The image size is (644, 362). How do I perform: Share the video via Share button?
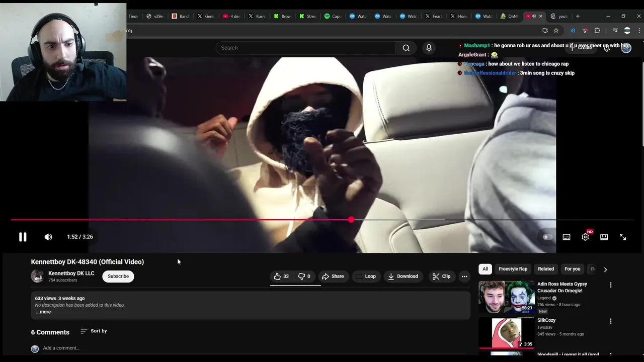tap(333, 276)
